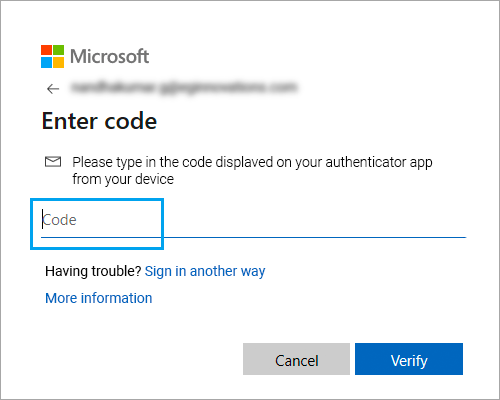Click the blue square of Microsoft logo
This screenshot has height=400, width=500.
pos(46,62)
